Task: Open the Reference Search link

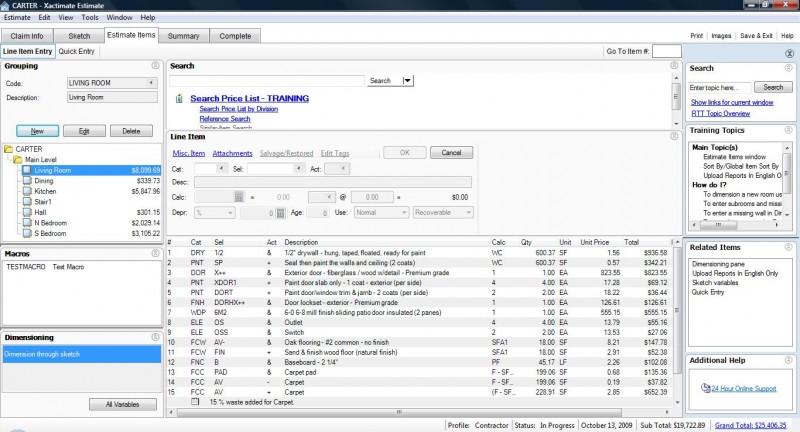Action: (x=225, y=118)
